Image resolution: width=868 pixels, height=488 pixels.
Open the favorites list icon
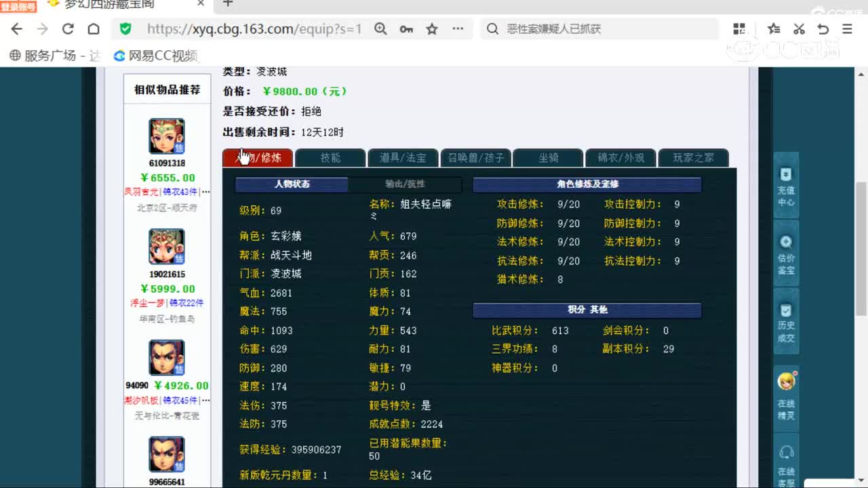tap(774, 29)
